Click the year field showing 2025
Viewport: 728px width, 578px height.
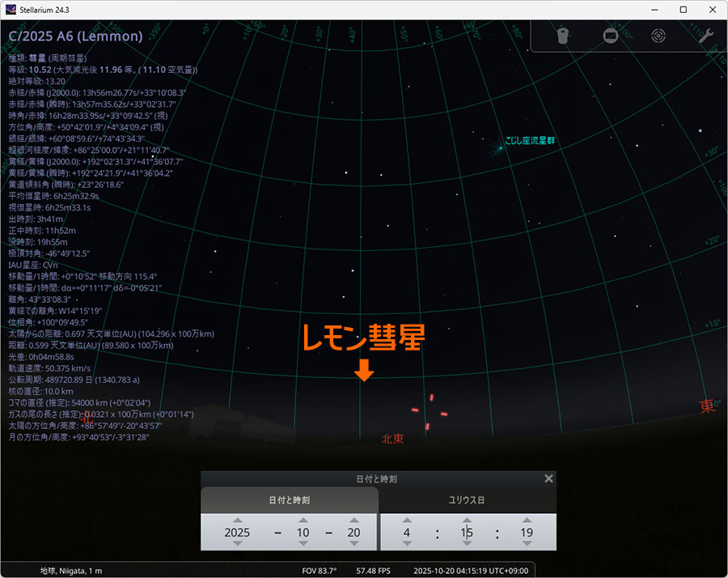237,533
